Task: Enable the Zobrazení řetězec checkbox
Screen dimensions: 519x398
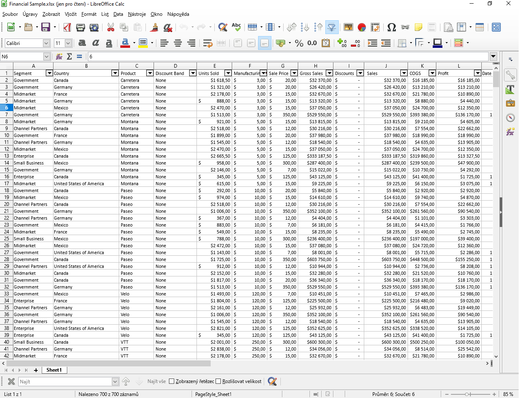Action: tap(172, 381)
